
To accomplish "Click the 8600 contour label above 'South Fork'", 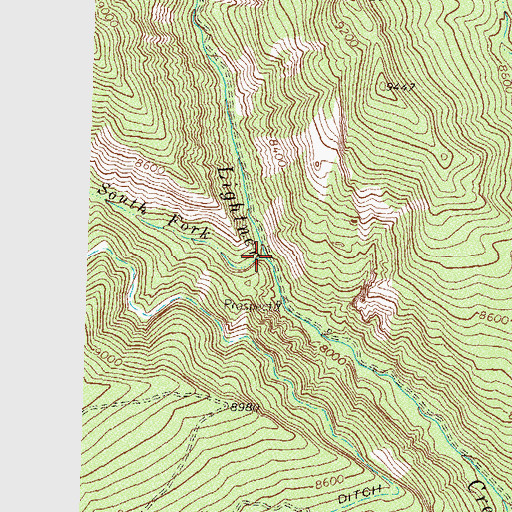I will pos(150,168).
